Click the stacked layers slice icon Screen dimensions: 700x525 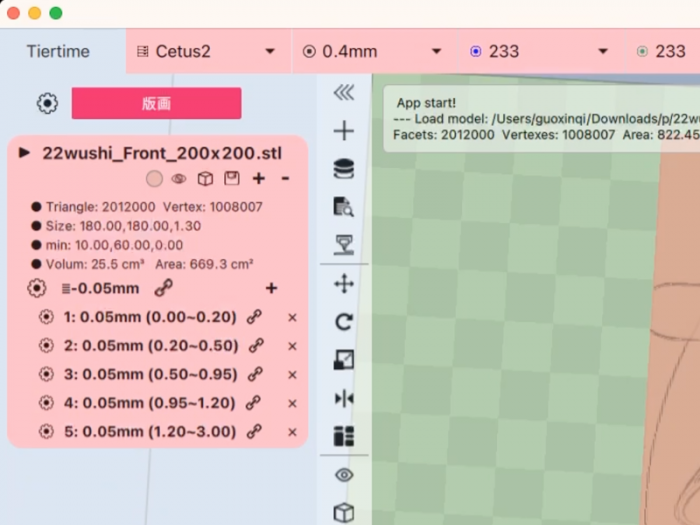pyautogui.click(x=344, y=169)
